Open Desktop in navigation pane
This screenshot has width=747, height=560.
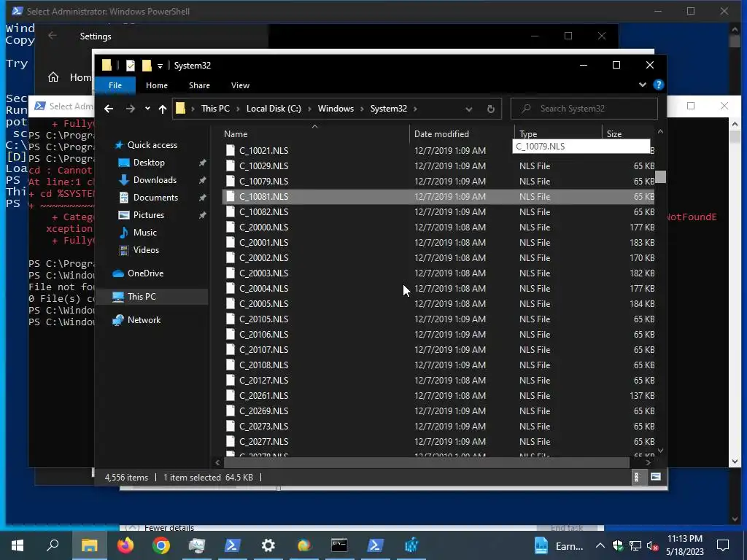click(149, 163)
